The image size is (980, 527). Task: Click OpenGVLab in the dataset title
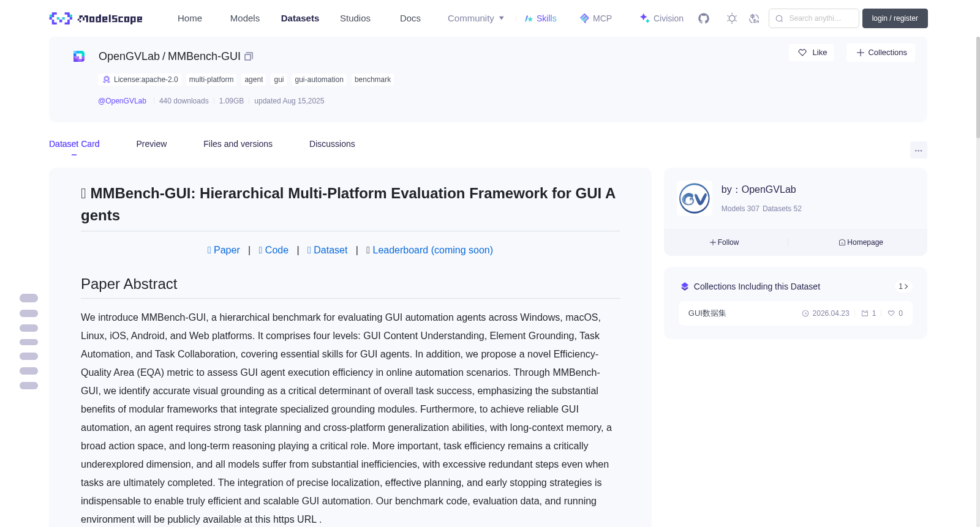click(x=129, y=56)
